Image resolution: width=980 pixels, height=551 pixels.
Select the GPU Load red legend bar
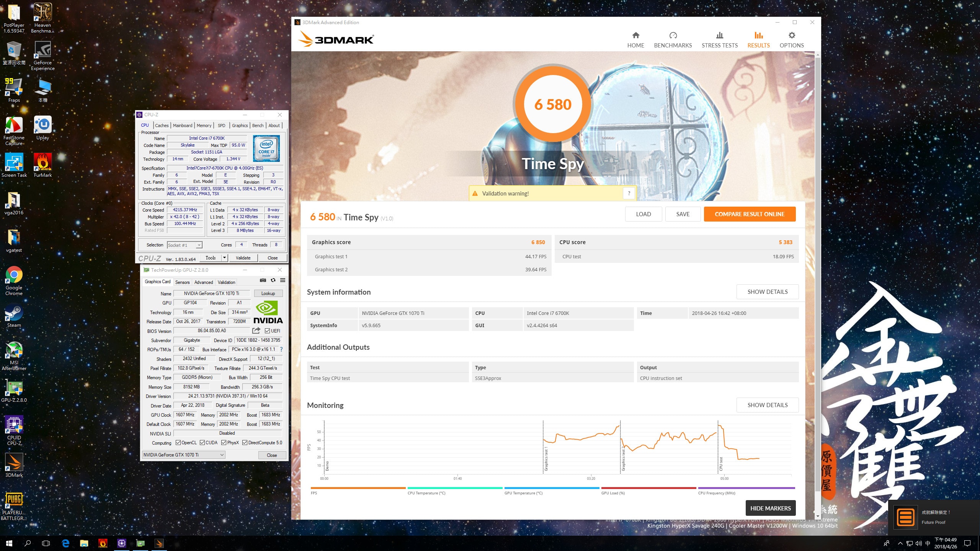[648, 488]
